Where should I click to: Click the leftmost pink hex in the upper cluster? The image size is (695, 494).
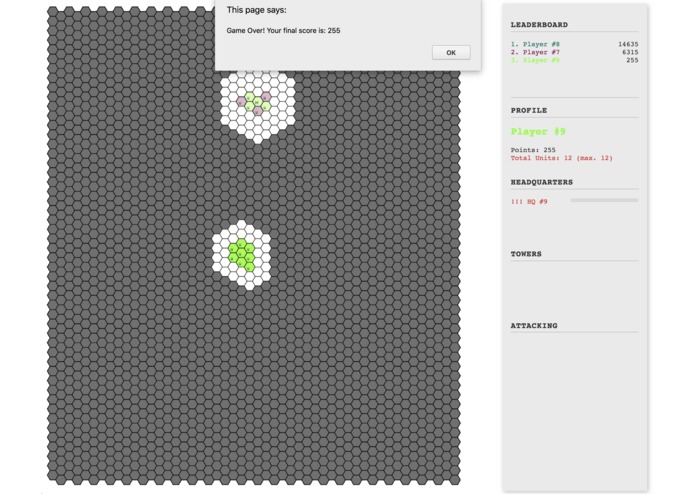(242, 101)
